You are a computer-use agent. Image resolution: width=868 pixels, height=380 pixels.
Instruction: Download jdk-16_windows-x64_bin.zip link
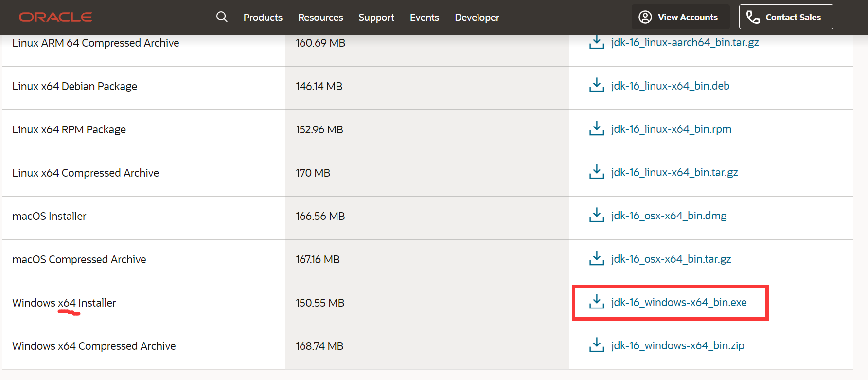[677, 345]
